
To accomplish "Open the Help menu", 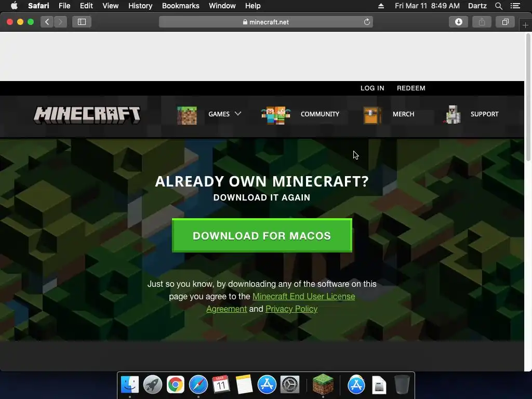I will [x=253, y=6].
